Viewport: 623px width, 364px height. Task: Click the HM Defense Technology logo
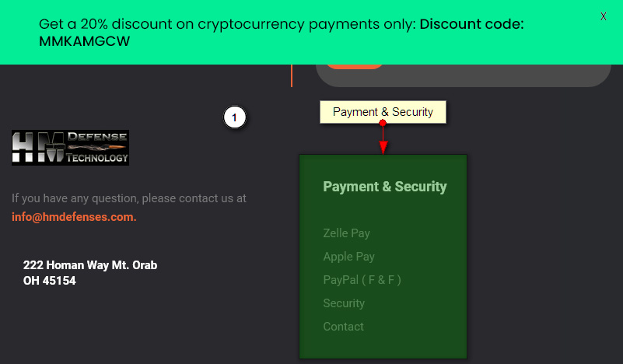70,148
